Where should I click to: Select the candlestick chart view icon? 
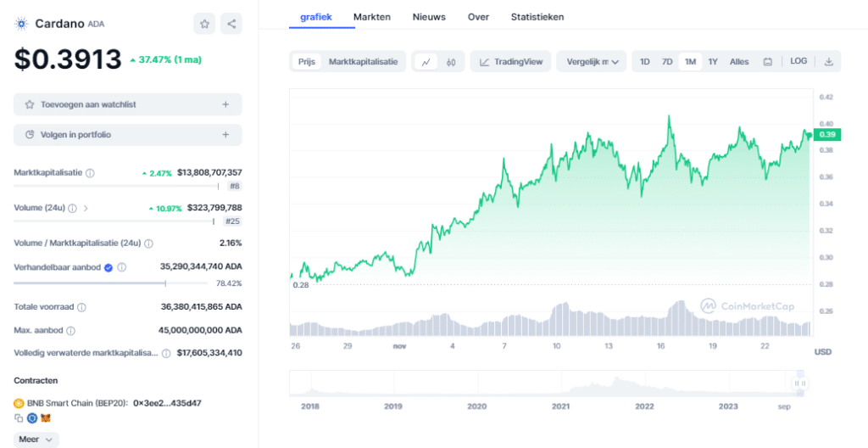(451, 62)
